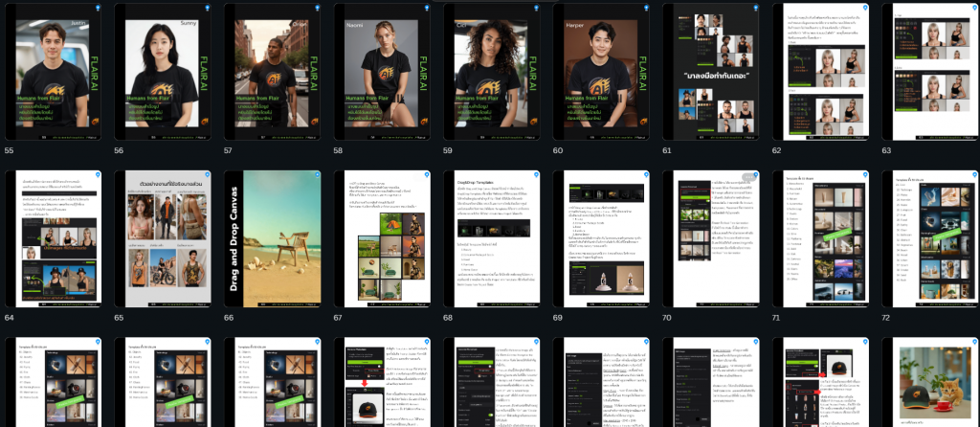
Task: Click the blue badge on page 72 thumbnail
Action: [x=972, y=176]
